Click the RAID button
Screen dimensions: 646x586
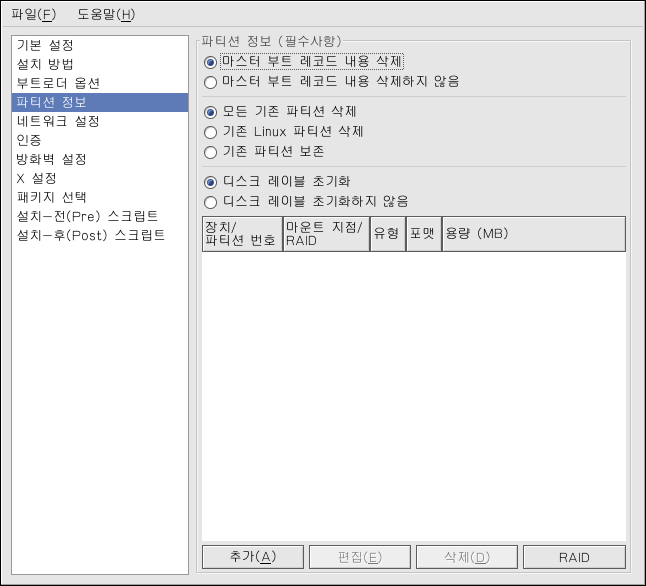click(x=574, y=557)
